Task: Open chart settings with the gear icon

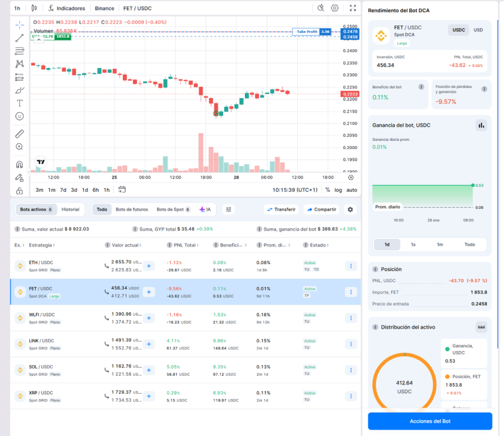Action: coord(334,8)
